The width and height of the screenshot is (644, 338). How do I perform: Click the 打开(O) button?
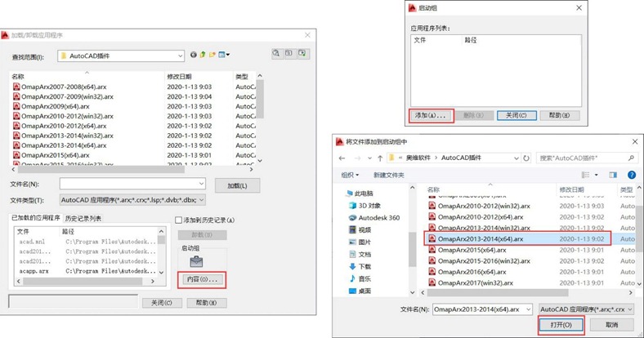click(561, 325)
